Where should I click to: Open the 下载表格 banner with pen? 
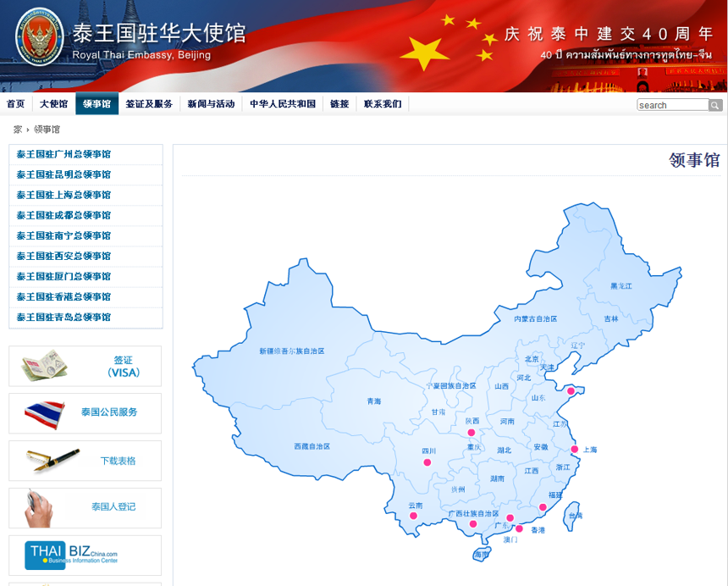(x=85, y=461)
